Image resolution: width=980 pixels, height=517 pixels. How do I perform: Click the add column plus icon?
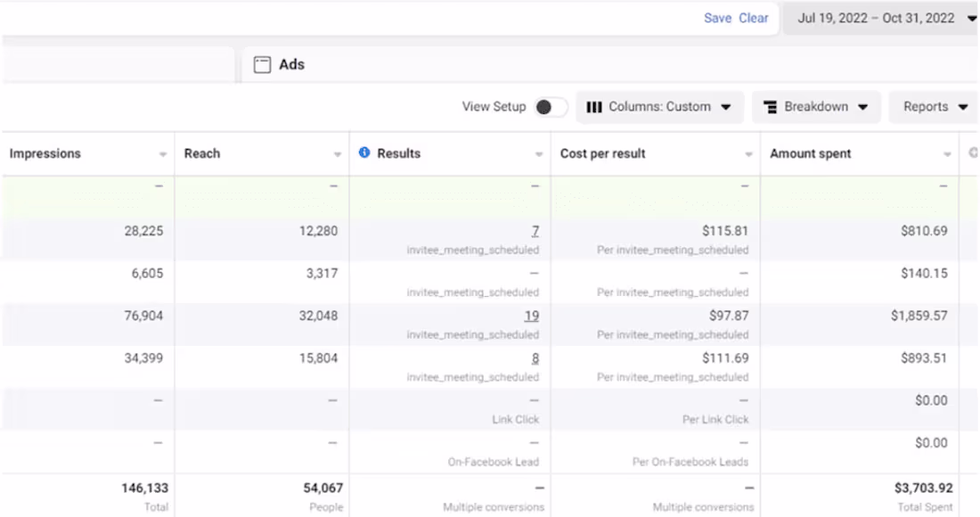click(973, 153)
